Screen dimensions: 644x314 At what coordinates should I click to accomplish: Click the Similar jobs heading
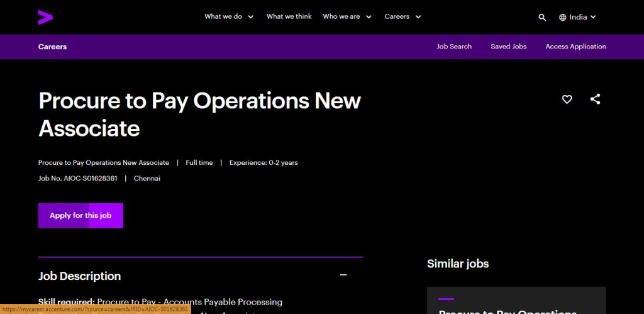coord(458,264)
